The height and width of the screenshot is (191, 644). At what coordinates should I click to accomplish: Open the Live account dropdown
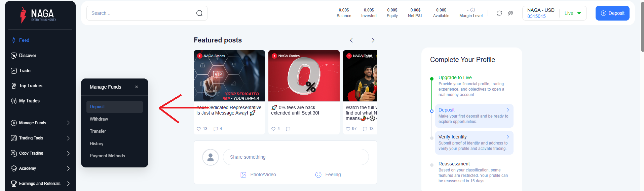[x=573, y=13]
